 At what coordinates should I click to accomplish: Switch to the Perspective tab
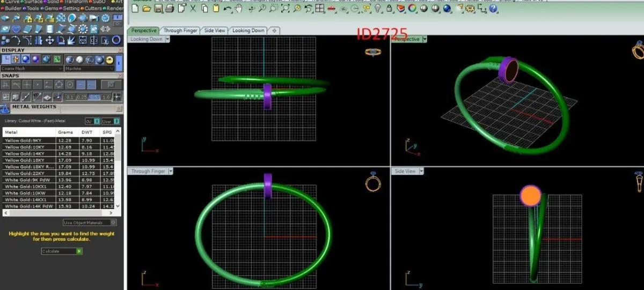coord(144,31)
